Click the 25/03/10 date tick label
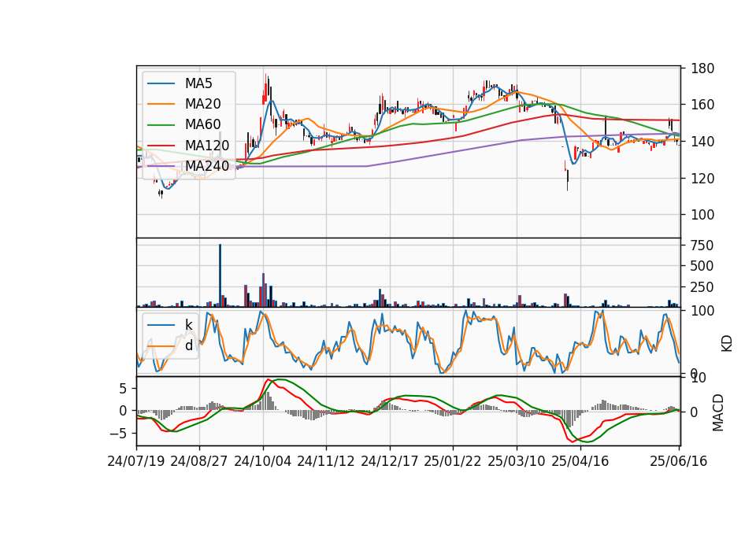This screenshot has width=756, height=543. click(517, 461)
